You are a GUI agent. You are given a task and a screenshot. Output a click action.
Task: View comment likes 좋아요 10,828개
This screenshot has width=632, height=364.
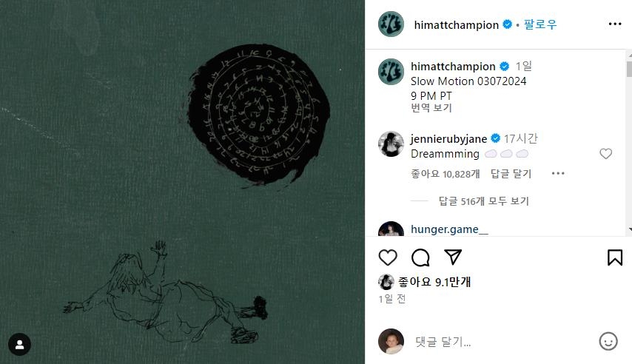(x=445, y=174)
